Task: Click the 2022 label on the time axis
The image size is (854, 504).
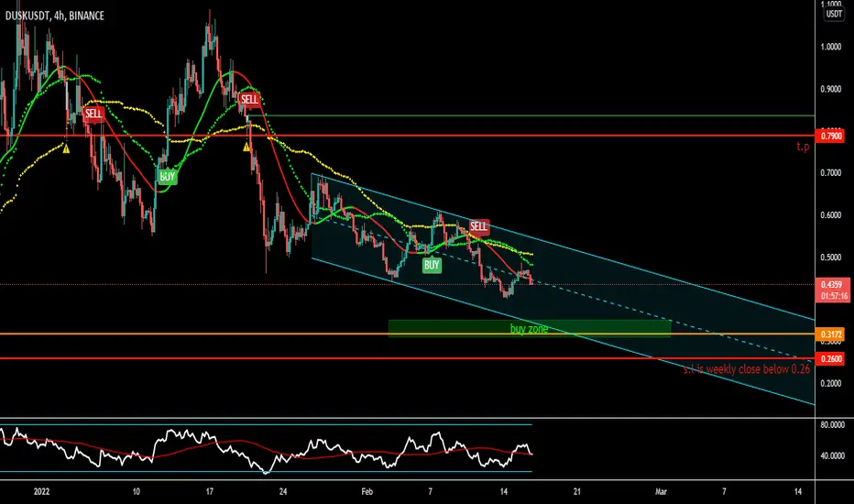Action: pos(41,491)
